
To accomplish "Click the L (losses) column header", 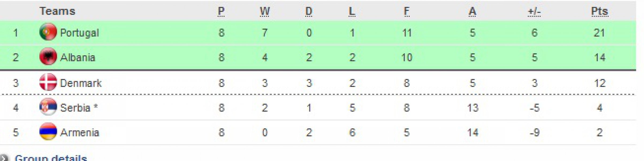I will (352, 12).
